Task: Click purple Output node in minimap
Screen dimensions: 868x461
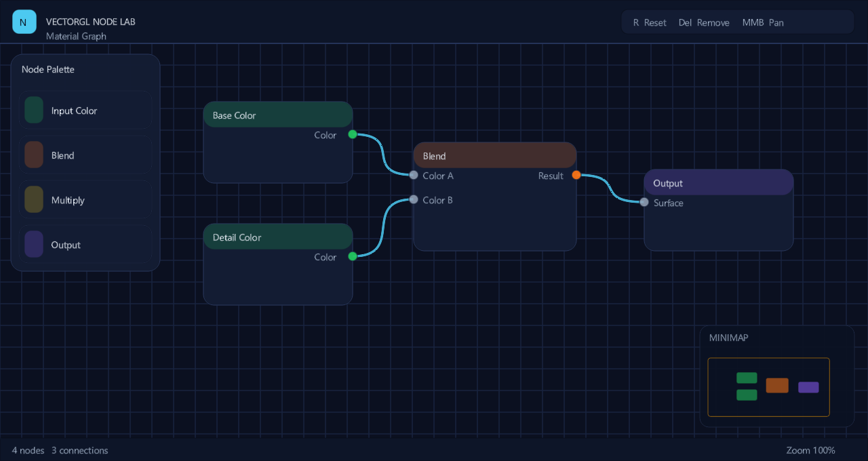Action: click(x=808, y=387)
